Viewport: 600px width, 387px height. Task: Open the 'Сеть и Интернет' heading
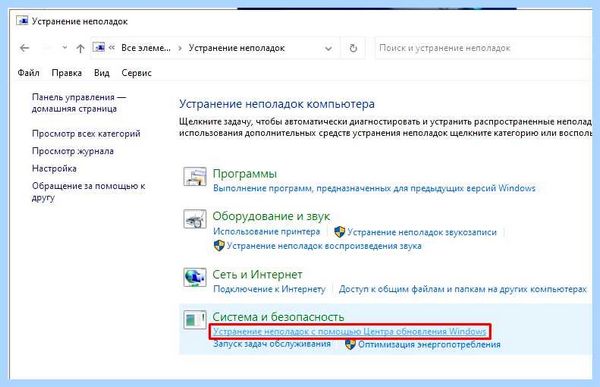click(258, 274)
